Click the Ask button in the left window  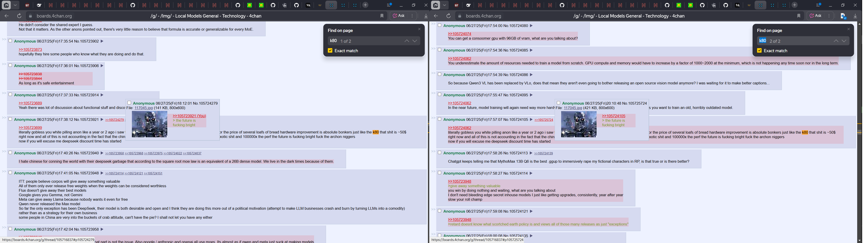coord(399,16)
